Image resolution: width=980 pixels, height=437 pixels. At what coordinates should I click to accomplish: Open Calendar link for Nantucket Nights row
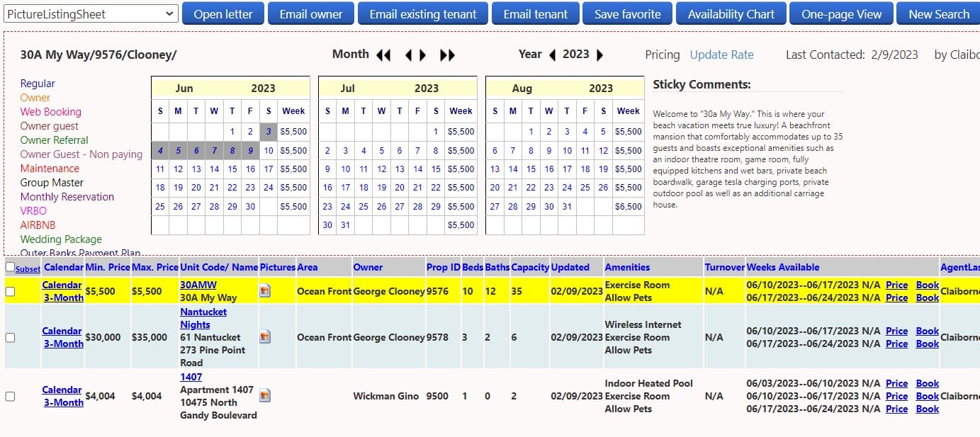[62, 331]
